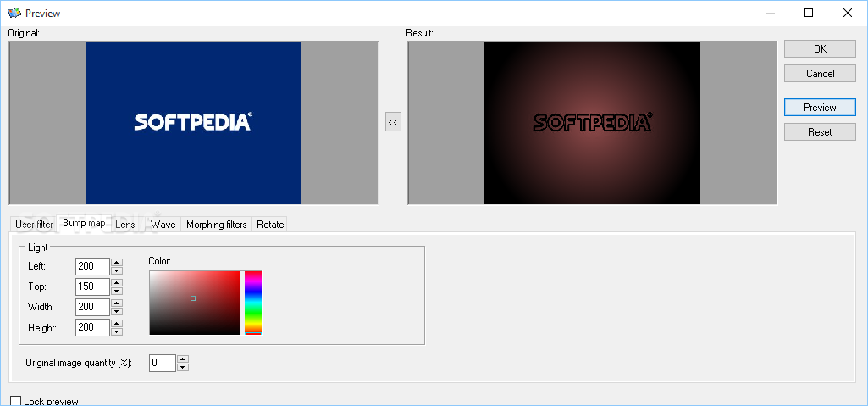868x406 pixels.
Task: Decrease the Top value with down arrow
Action: coord(117,290)
